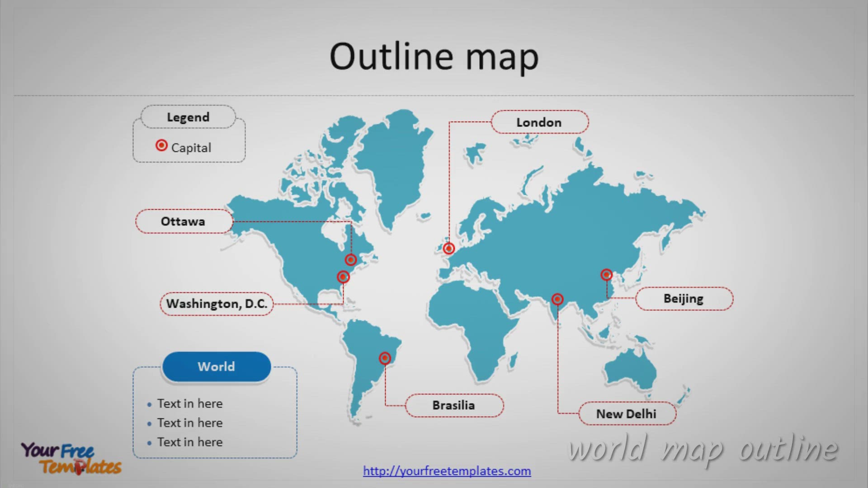The width and height of the screenshot is (868, 488).
Task: Select the Washington, D.C. label box
Action: pyautogui.click(x=217, y=304)
